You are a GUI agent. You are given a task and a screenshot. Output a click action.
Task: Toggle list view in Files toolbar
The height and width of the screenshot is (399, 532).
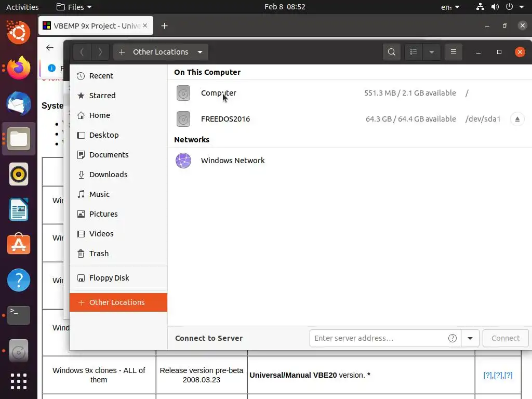pos(413,52)
